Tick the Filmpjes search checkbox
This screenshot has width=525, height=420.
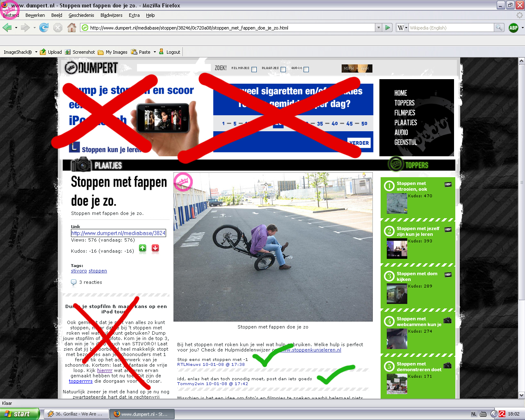click(x=254, y=69)
